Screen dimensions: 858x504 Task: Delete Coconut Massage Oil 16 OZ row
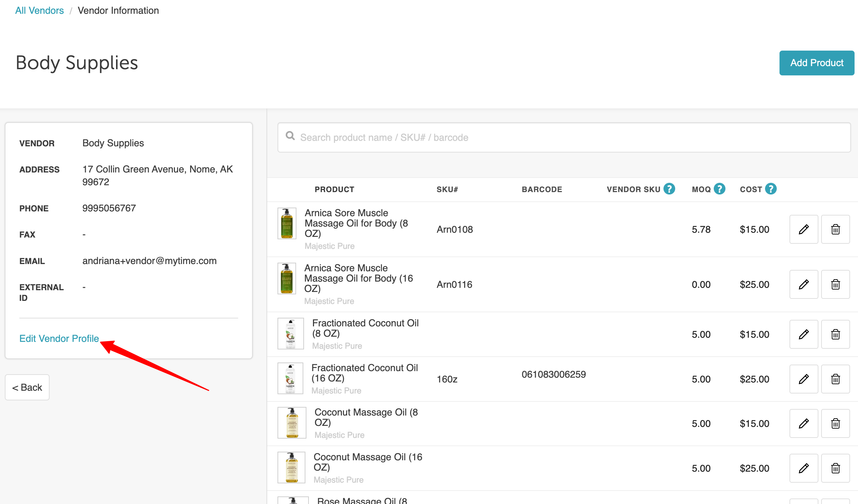click(835, 468)
